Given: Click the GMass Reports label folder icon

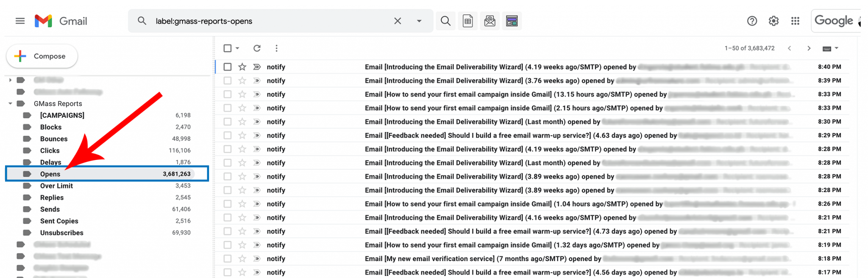Looking at the screenshot, I should tap(21, 104).
